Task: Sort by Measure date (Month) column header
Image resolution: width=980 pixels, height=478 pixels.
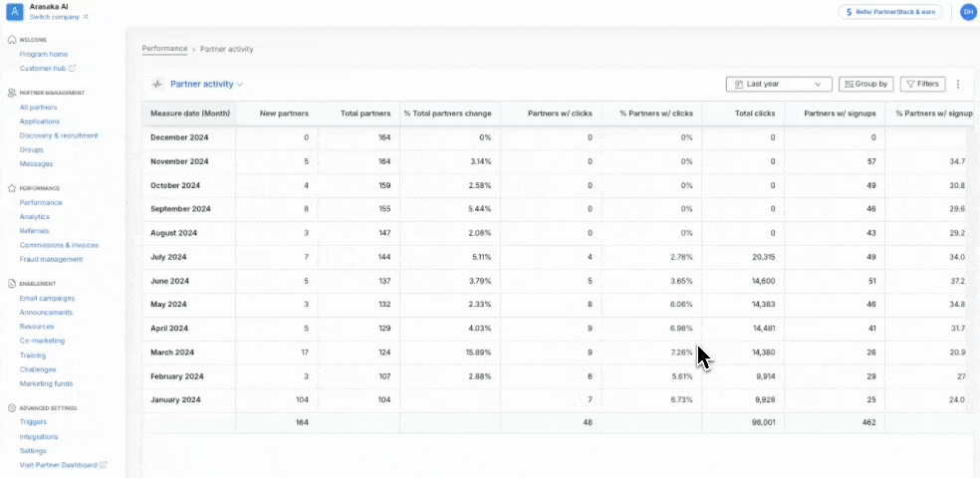Action: coord(189,114)
